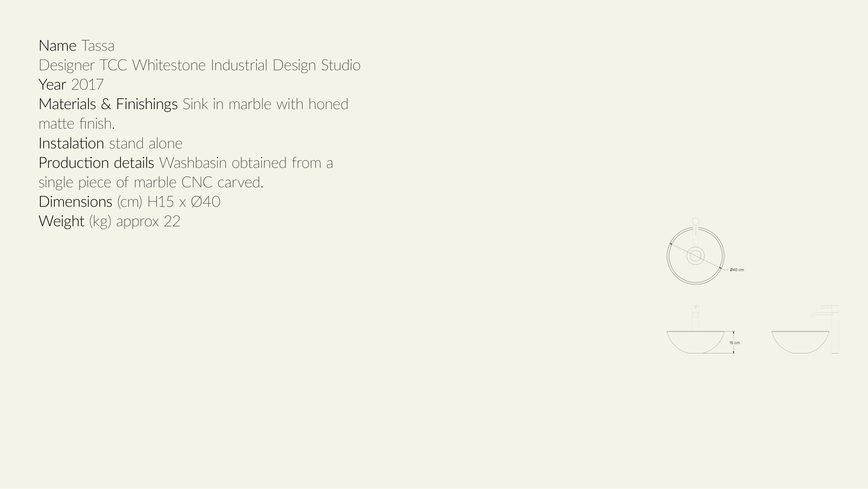Click the 15 cm height annotation
The image size is (868, 489).
(735, 343)
